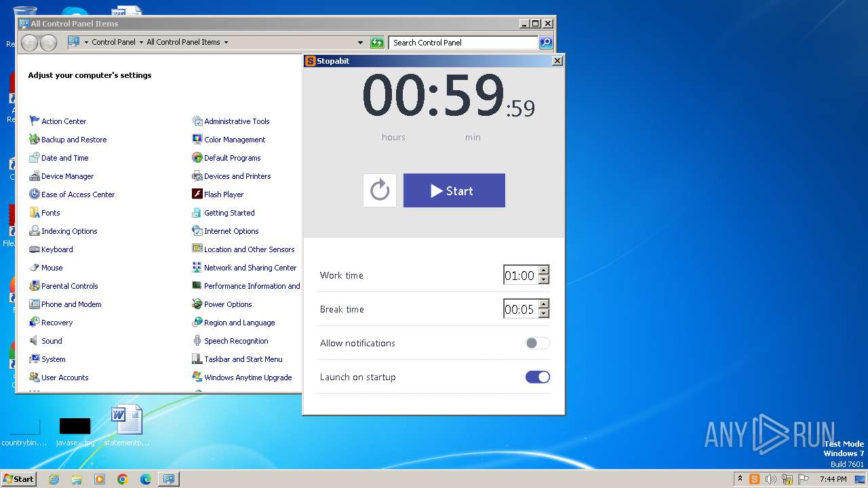
Task: Close the Stopabit window
Action: pyautogui.click(x=557, y=61)
